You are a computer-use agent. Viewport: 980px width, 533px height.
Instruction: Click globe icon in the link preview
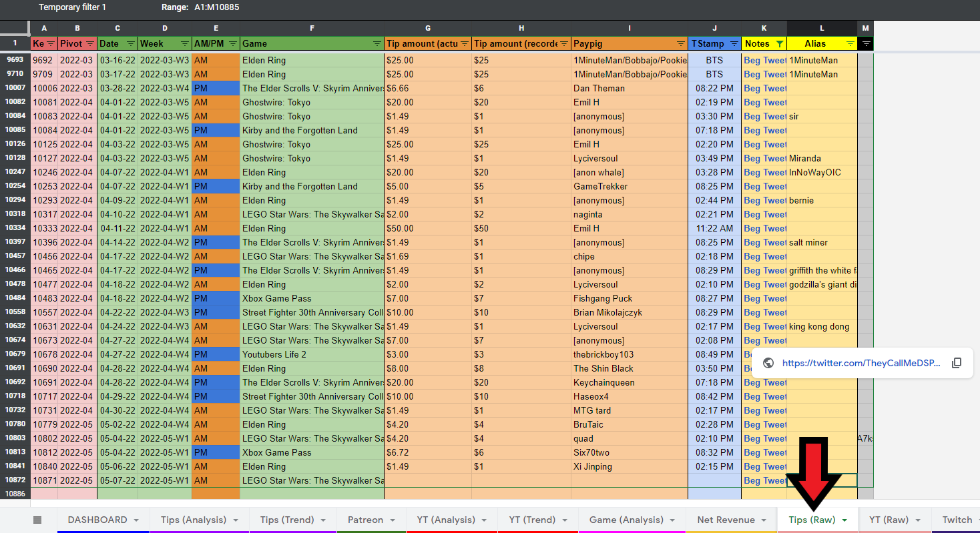pos(768,363)
